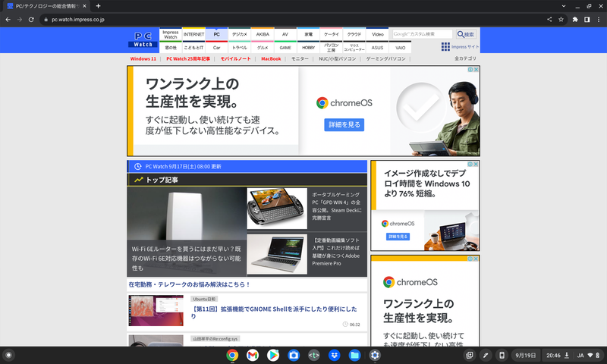Go to the VAIO tab
Screen dimensions: 607x364
click(x=401, y=48)
